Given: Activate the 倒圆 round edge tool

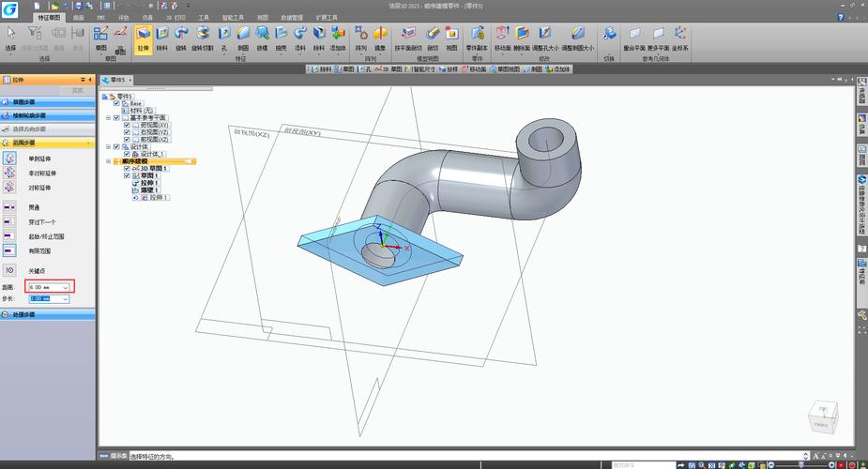Looking at the screenshot, I should tap(244, 38).
